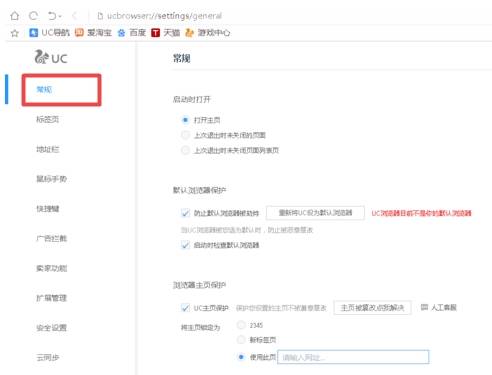This screenshot has height=375, width=492.
Task: Open 地址栏 settings section
Action: [47, 149]
